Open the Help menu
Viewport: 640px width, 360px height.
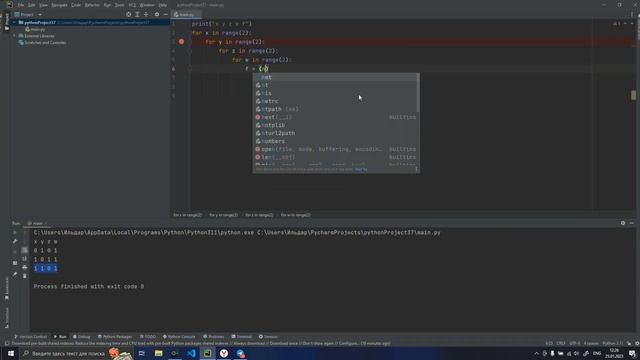(163, 5)
